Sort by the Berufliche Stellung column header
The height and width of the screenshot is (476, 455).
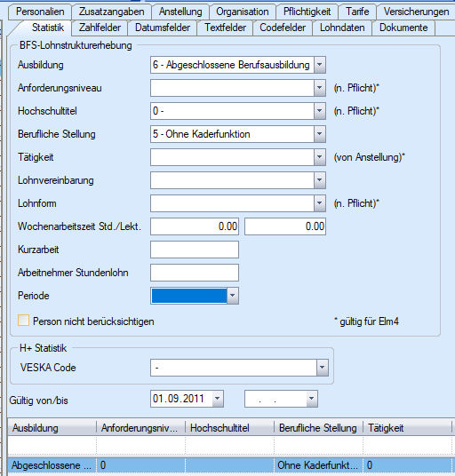318,428
